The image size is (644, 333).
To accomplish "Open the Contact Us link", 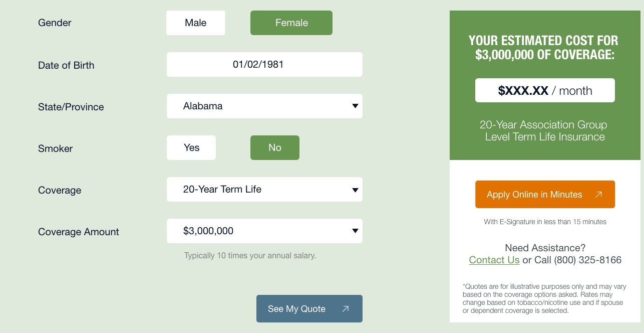I will [x=494, y=260].
